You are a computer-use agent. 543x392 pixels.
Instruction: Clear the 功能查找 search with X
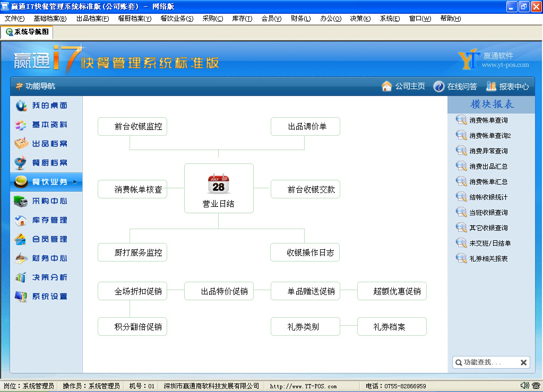(x=523, y=362)
